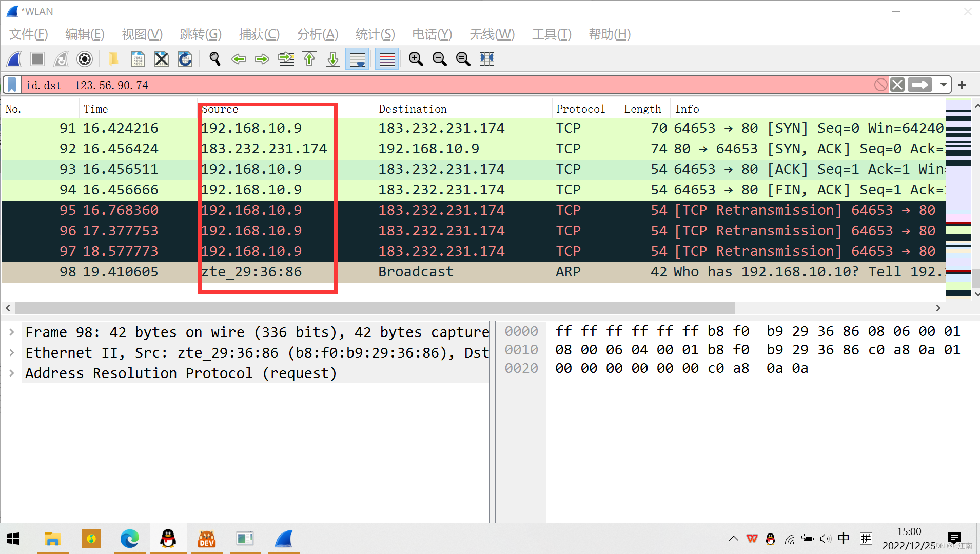Image resolution: width=980 pixels, height=554 pixels.
Task: Go forward to next packet
Action: 262,59
